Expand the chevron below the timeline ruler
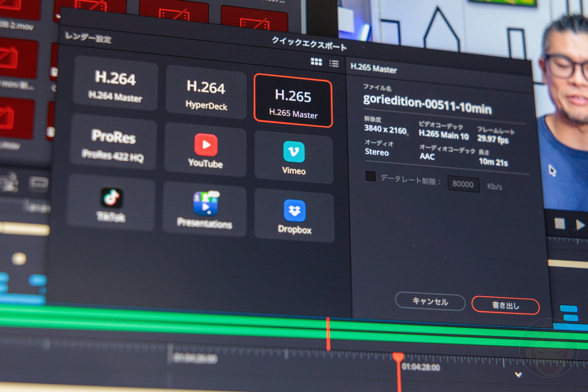This screenshot has height=392, width=588. 518,375
